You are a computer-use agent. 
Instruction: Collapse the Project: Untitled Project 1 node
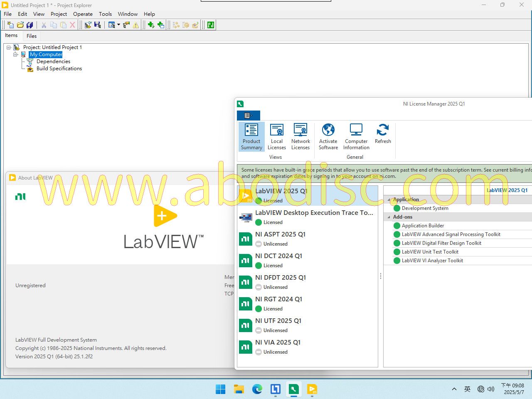pos(8,47)
